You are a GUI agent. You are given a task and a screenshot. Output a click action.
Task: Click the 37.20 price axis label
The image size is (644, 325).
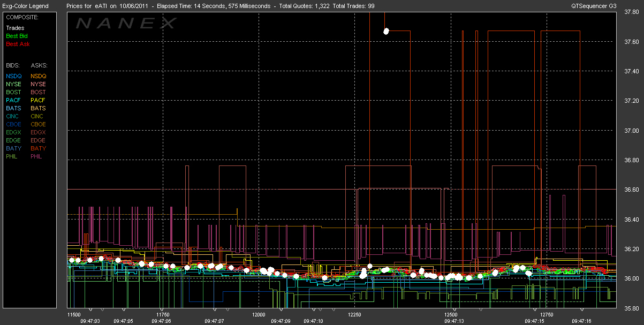(x=632, y=101)
